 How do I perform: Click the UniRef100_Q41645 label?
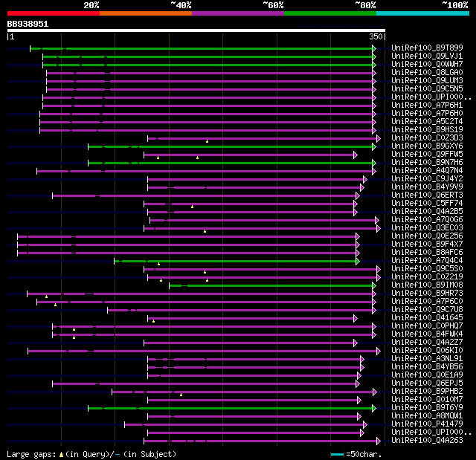[x=427, y=318]
